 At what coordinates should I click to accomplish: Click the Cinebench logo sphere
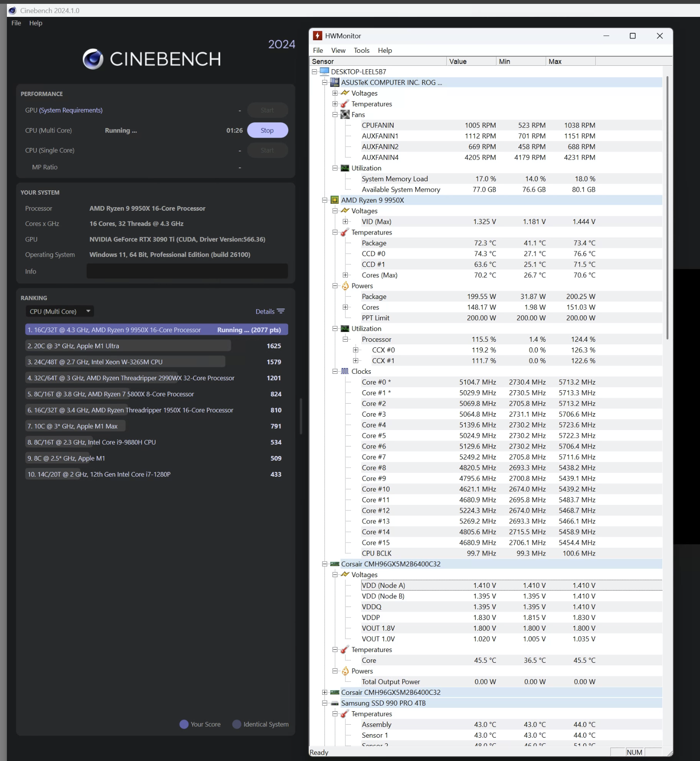click(93, 59)
